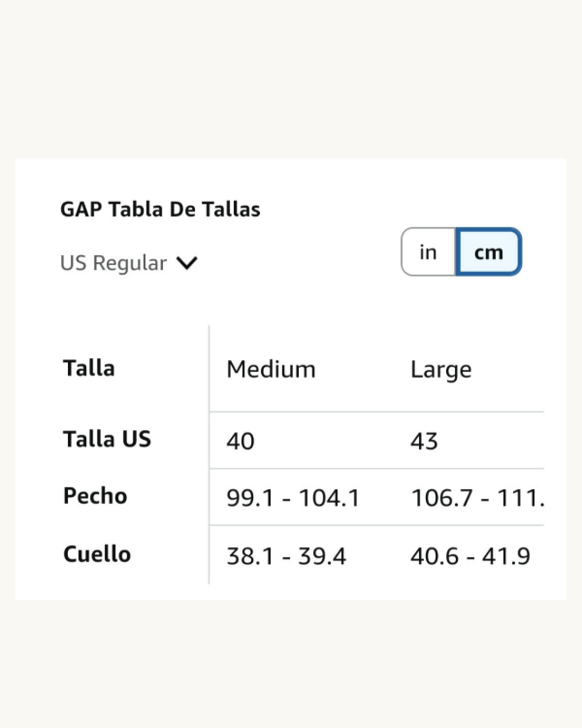Image resolution: width=582 pixels, height=728 pixels.
Task: Expand the US Regular chevron arrow
Action: tap(187, 263)
